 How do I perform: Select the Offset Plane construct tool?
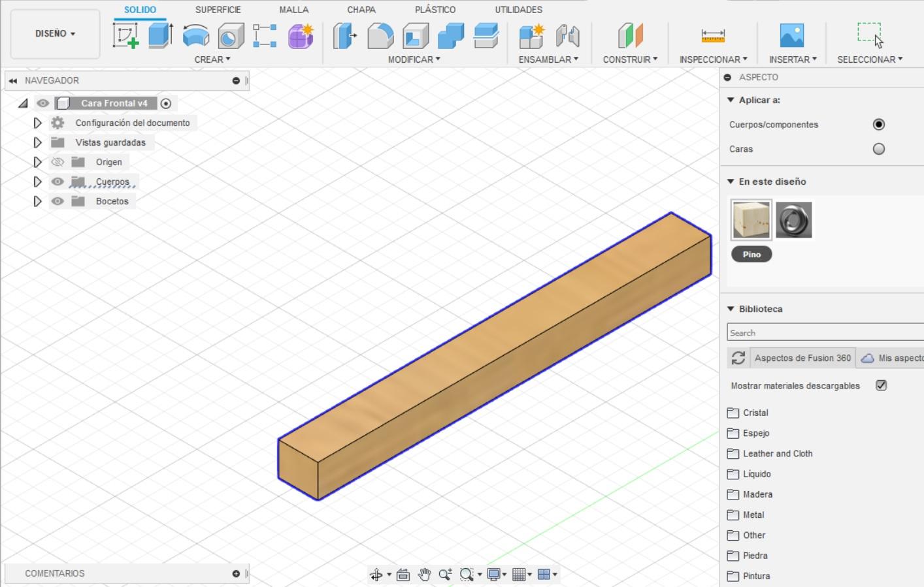click(x=631, y=35)
